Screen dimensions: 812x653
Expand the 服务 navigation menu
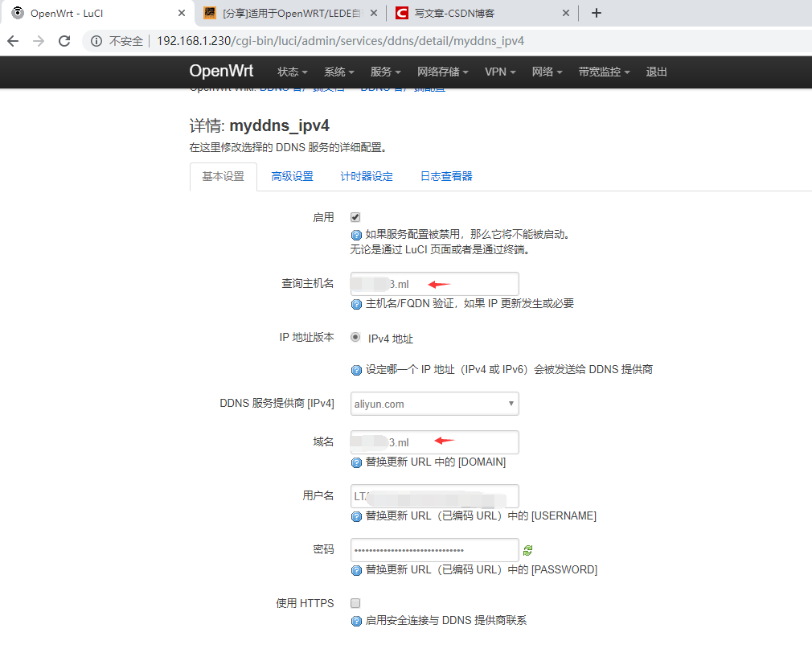click(x=385, y=72)
